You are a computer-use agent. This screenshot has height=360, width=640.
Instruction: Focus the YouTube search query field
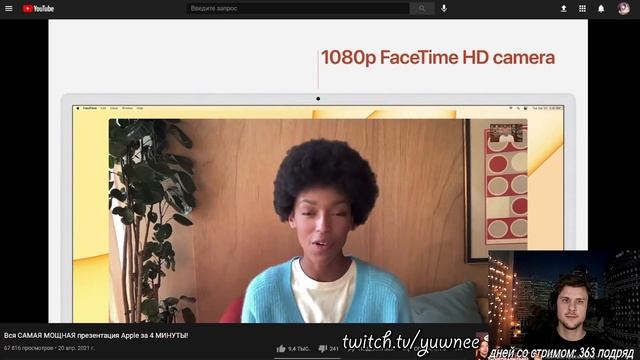coord(298,9)
